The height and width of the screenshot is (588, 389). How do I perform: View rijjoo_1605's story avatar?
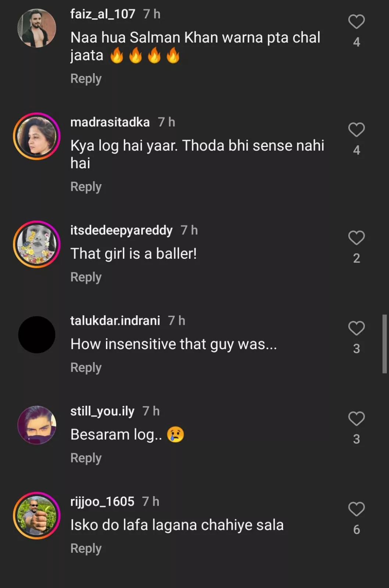[x=37, y=515]
